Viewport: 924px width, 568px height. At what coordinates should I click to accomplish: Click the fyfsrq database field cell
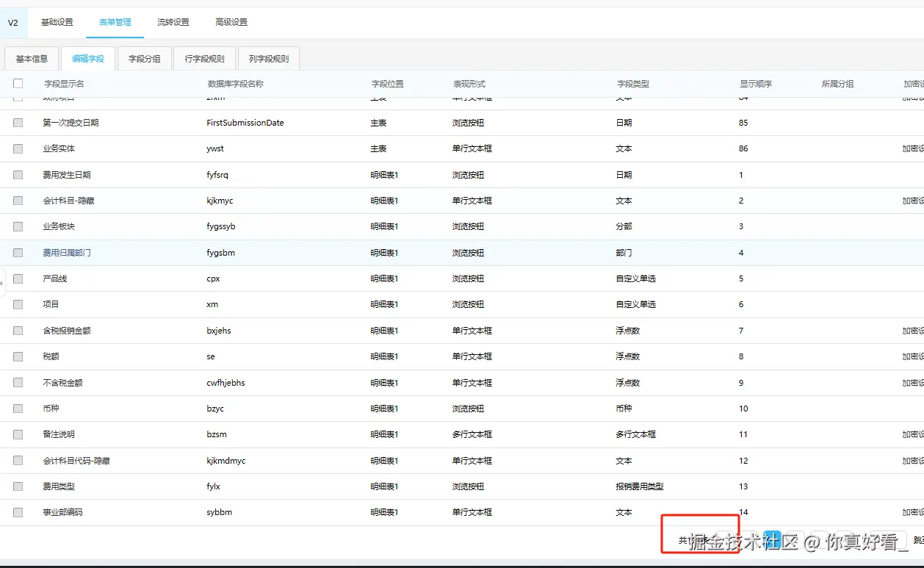click(218, 175)
